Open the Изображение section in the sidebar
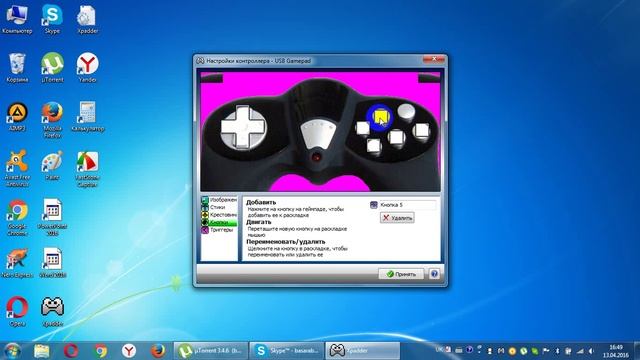 pyautogui.click(x=219, y=200)
